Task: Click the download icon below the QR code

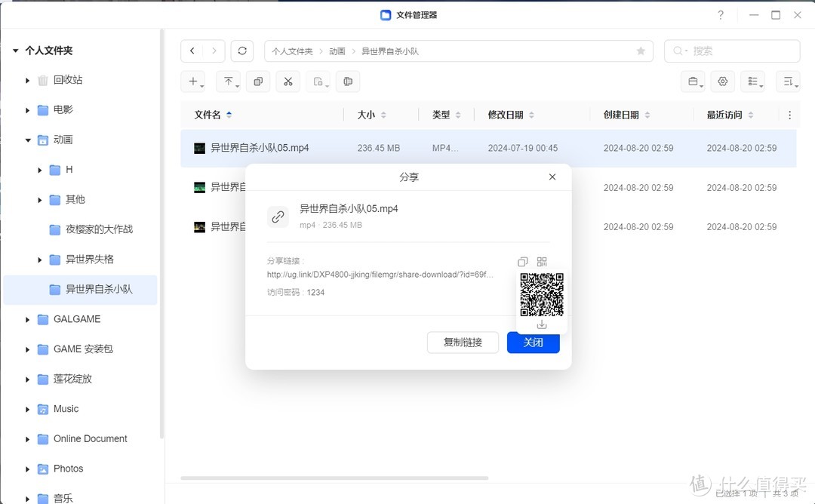Action: coord(541,324)
